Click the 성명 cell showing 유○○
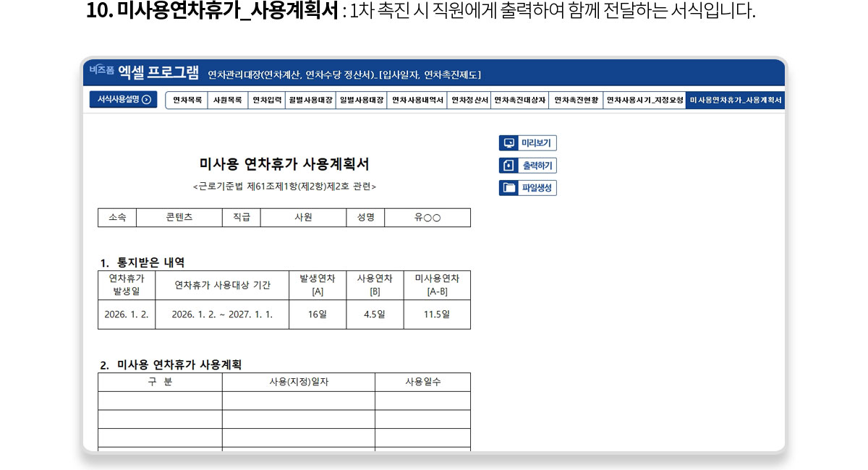868x470 pixels. (427, 218)
